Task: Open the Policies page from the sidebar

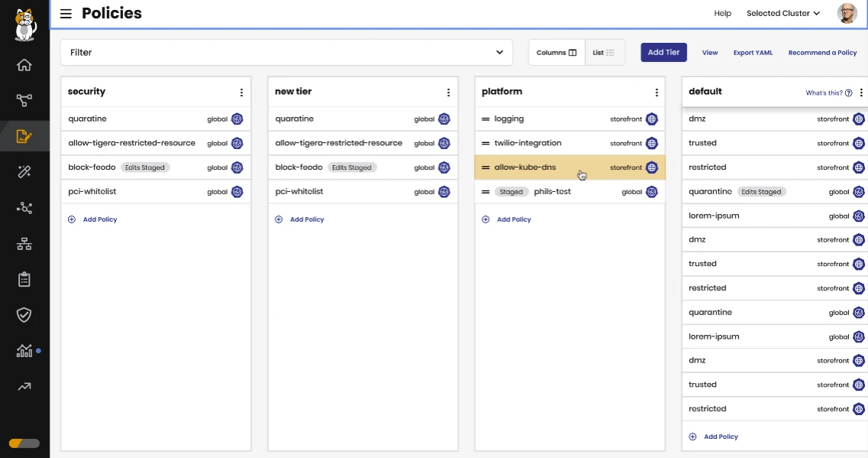Action: coord(24,137)
